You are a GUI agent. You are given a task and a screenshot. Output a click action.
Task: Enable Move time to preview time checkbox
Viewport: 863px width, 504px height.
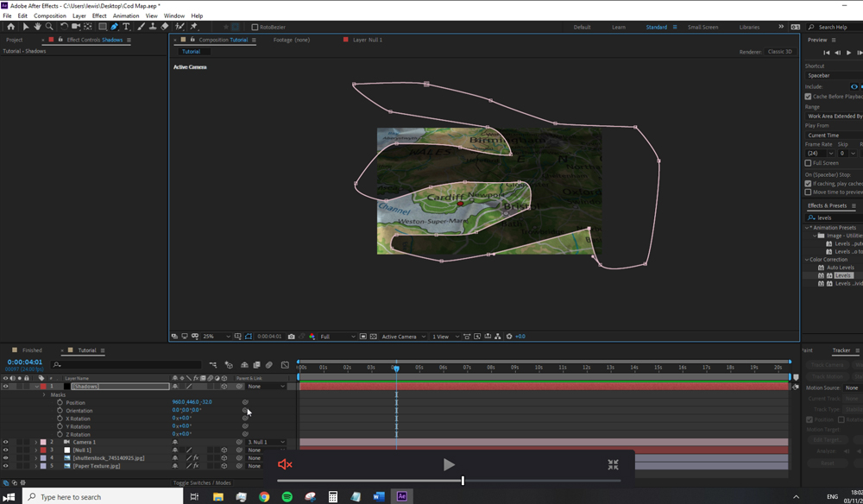[x=808, y=192]
